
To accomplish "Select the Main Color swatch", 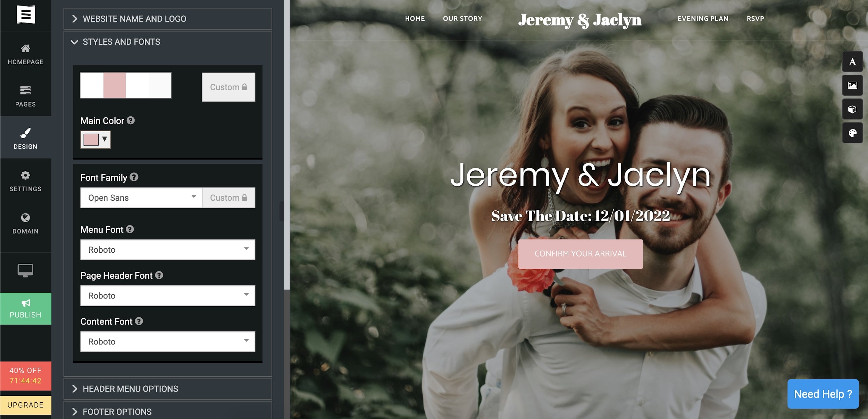I will pos(90,139).
